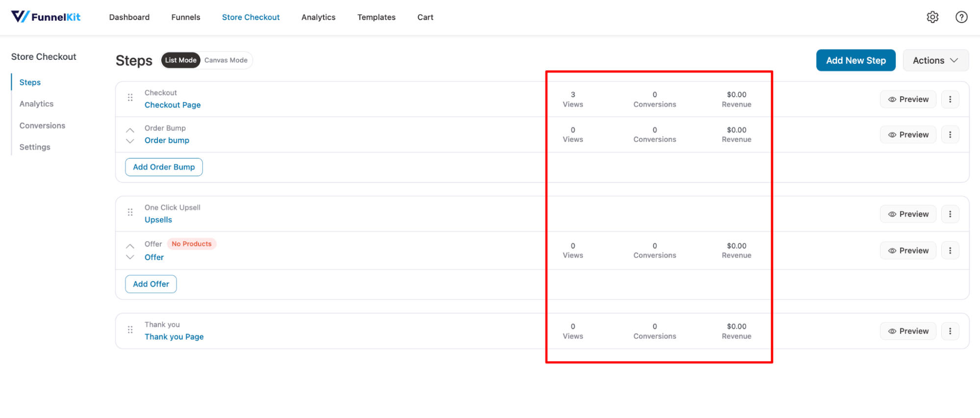Grab the Thank you Page drag handle
980x418 pixels.
tap(130, 330)
